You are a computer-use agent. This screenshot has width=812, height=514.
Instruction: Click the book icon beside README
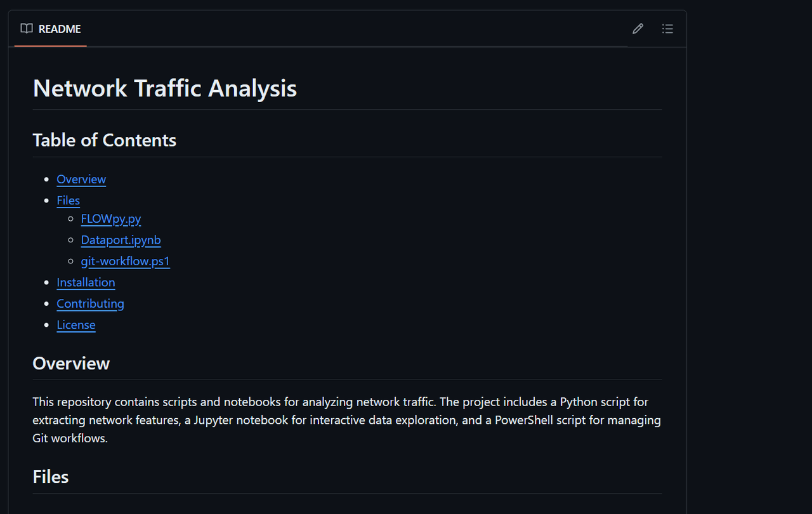click(x=26, y=29)
